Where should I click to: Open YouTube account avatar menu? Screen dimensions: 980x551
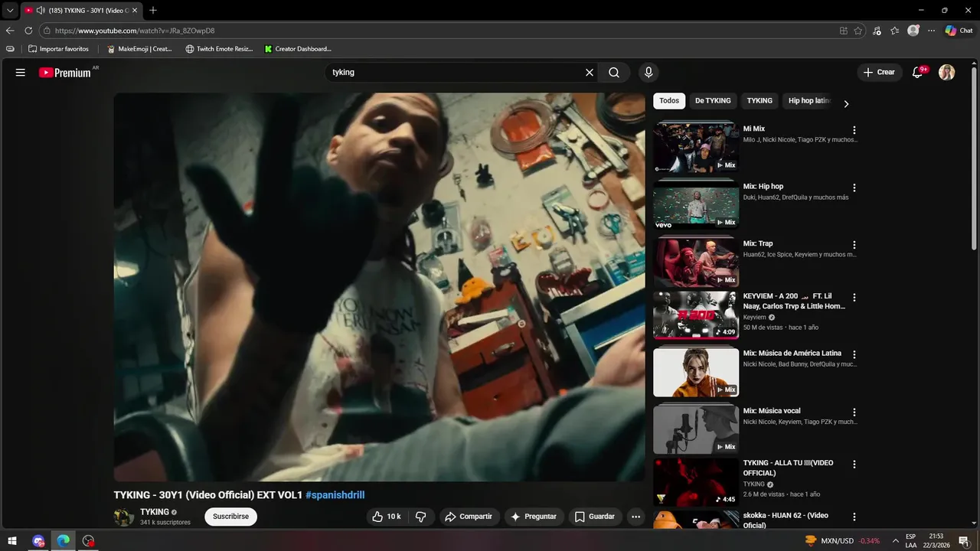(947, 73)
